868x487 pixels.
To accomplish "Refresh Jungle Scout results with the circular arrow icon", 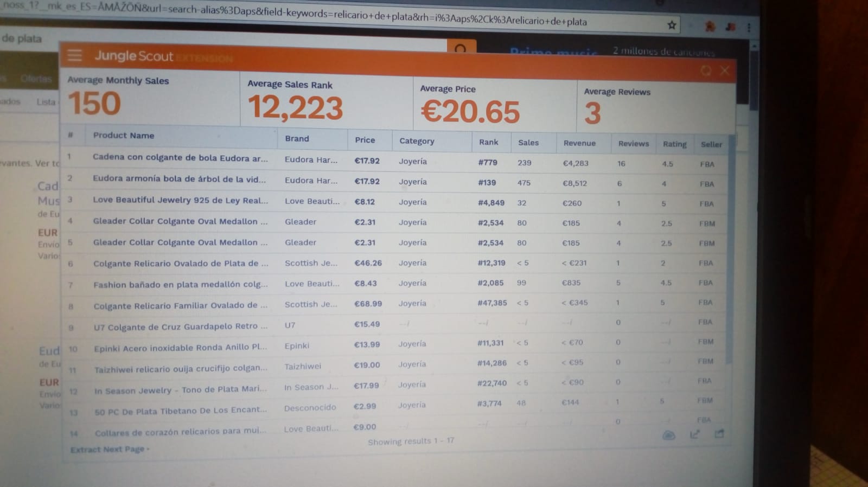I will tap(706, 71).
